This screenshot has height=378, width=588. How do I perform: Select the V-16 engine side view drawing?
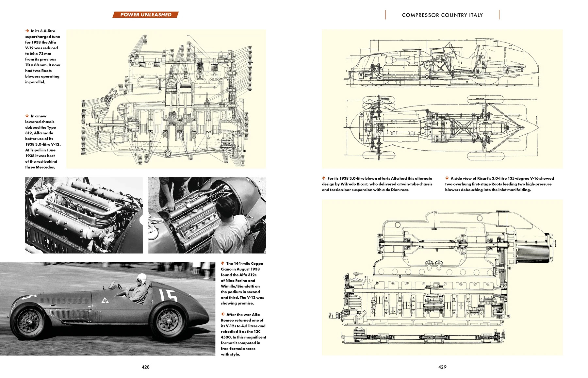(x=442, y=277)
